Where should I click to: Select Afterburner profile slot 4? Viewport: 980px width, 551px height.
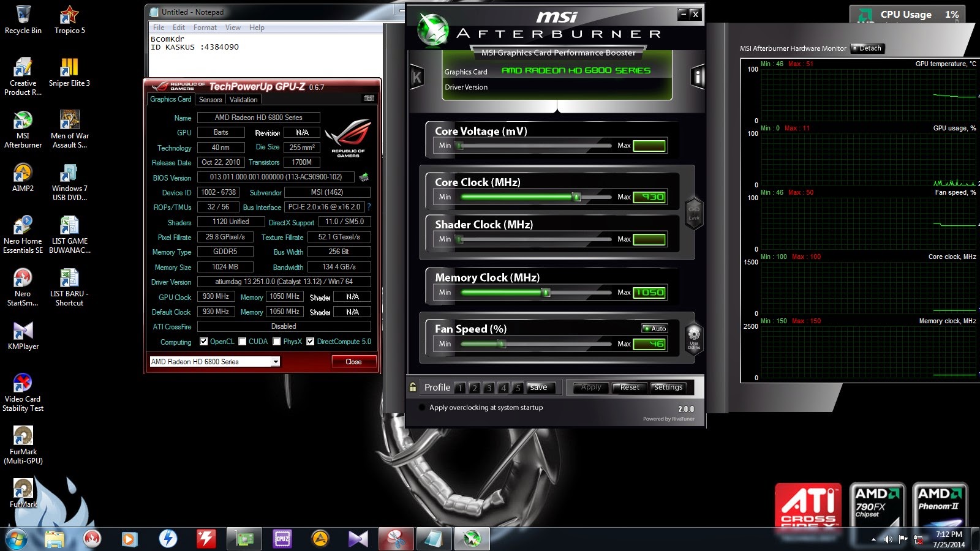pos(503,388)
